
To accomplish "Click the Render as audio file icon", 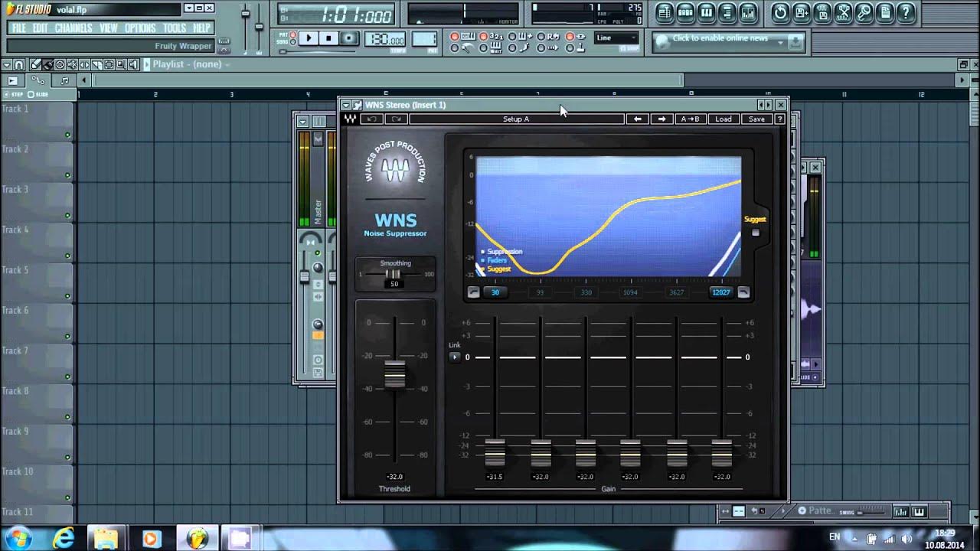I will pos(822,12).
